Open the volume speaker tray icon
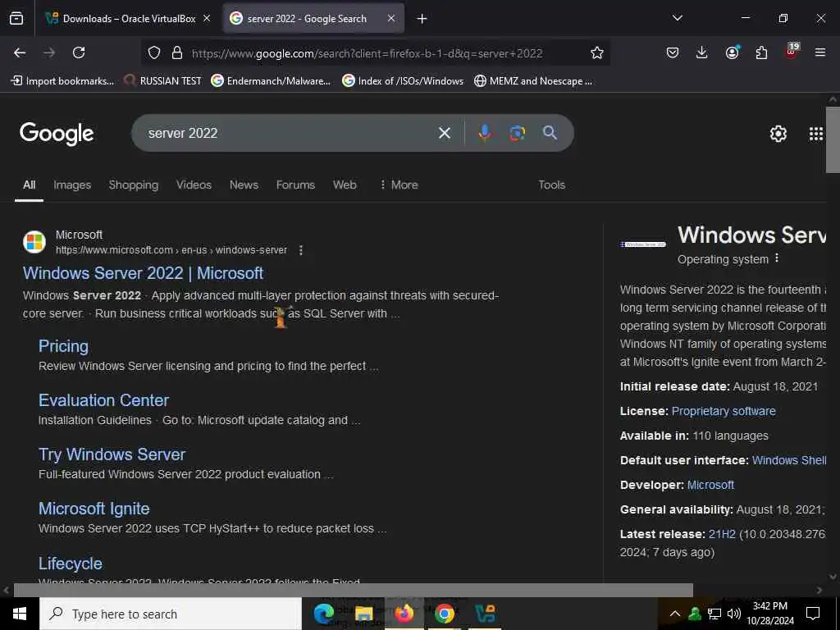 coord(734,614)
